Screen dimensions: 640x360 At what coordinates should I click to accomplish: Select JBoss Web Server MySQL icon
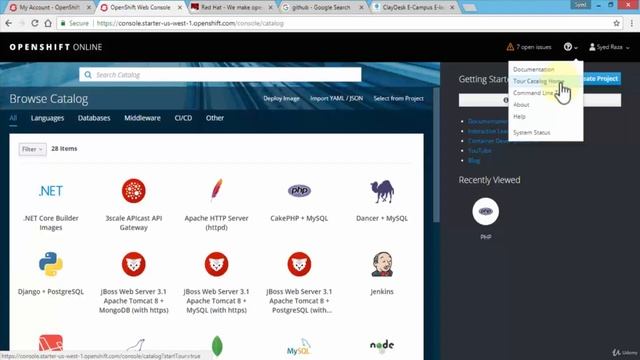click(x=216, y=264)
